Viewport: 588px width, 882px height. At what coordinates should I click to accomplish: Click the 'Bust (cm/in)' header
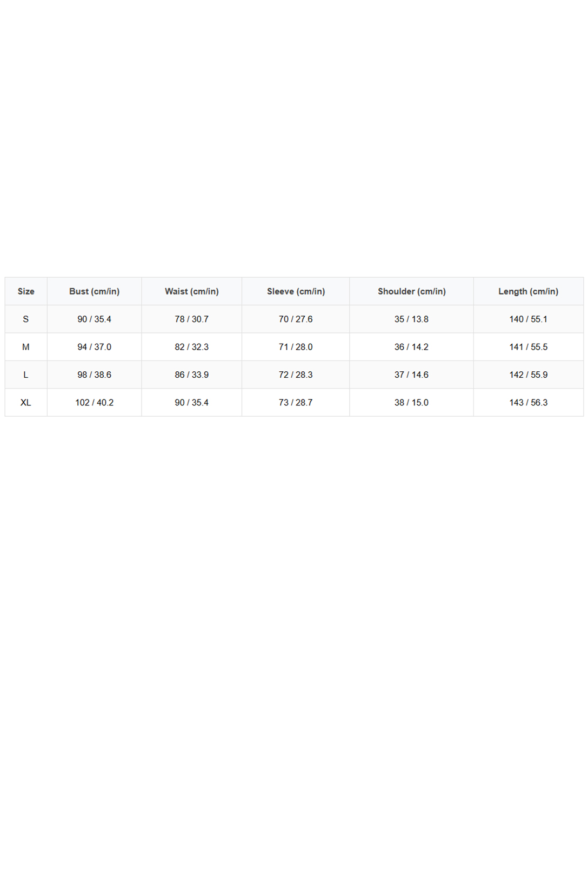pyautogui.click(x=95, y=291)
